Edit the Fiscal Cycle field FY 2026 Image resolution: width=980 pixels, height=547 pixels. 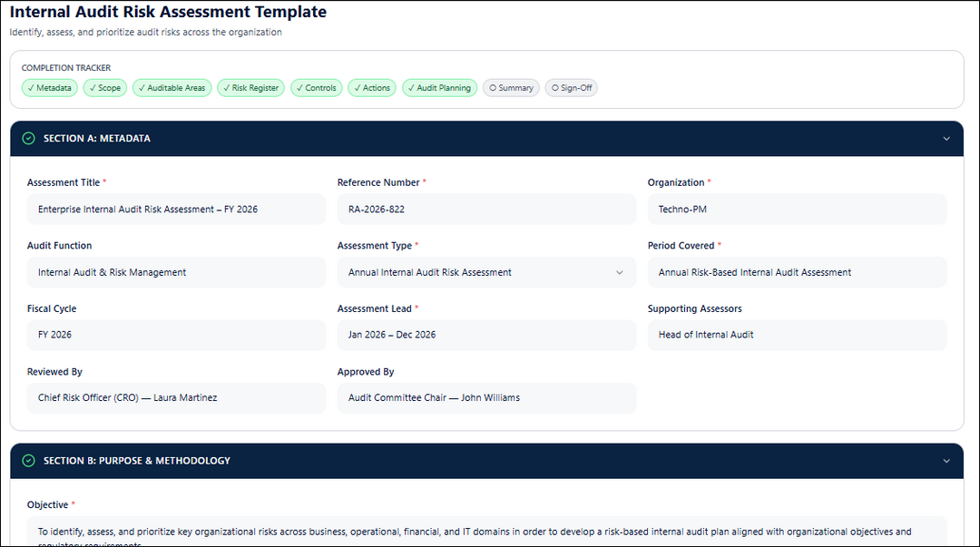pyautogui.click(x=176, y=335)
